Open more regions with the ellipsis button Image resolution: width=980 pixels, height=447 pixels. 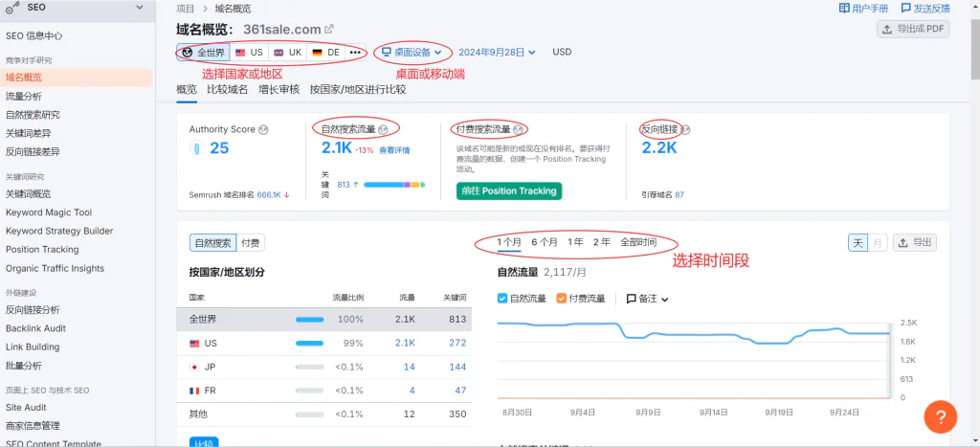point(355,53)
